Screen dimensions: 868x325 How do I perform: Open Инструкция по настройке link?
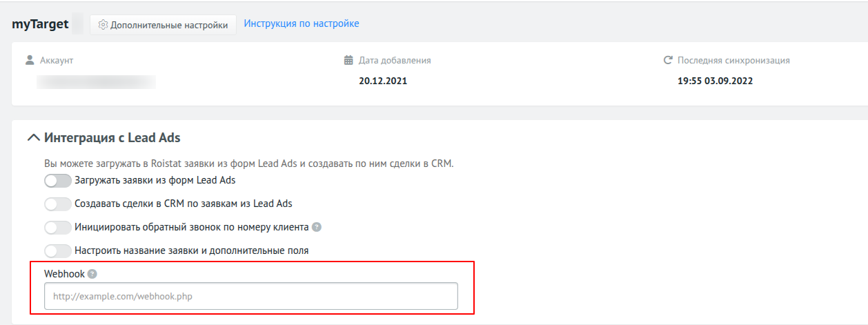click(x=302, y=23)
